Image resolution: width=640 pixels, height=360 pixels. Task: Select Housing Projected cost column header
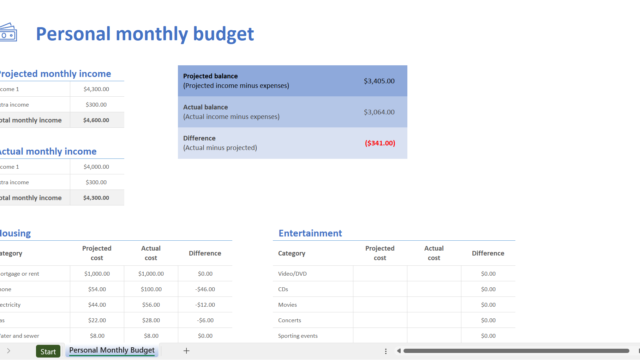[x=97, y=253]
